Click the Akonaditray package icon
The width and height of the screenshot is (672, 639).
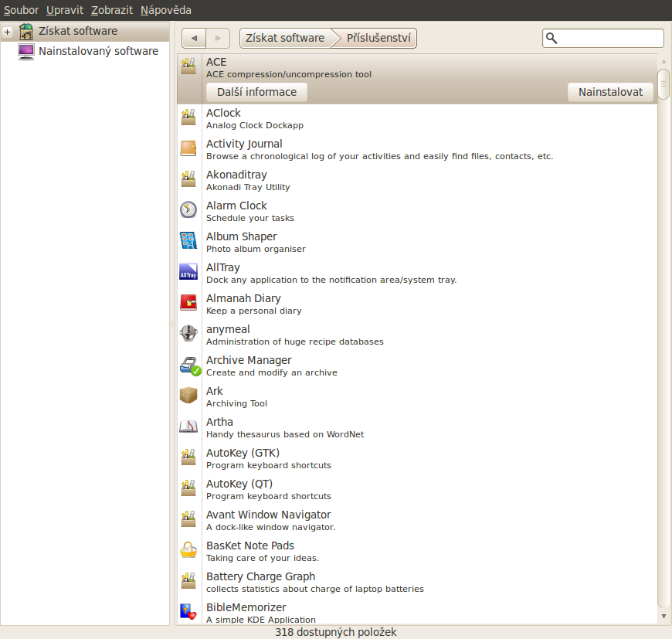click(x=188, y=179)
